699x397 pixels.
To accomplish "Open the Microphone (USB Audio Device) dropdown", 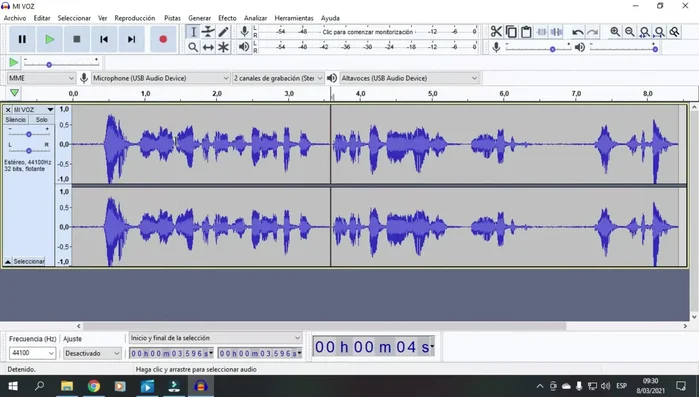I will (160, 78).
